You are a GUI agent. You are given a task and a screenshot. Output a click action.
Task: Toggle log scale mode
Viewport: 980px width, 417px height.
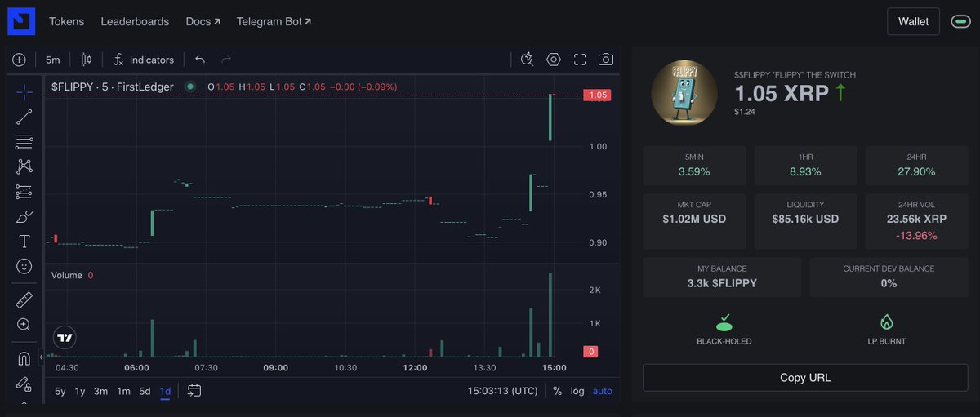(577, 391)
